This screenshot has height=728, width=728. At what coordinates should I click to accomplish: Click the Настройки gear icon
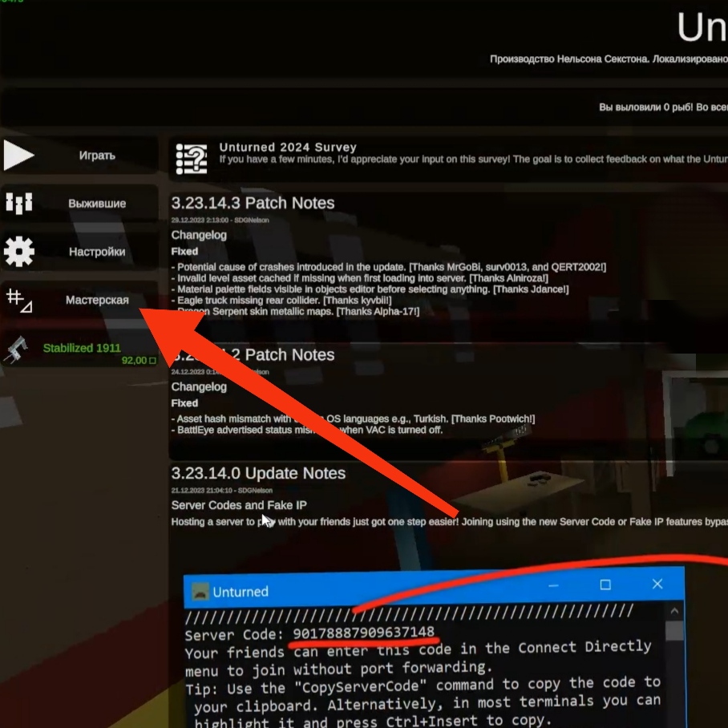pyautogui.click(x=19, y=252)
